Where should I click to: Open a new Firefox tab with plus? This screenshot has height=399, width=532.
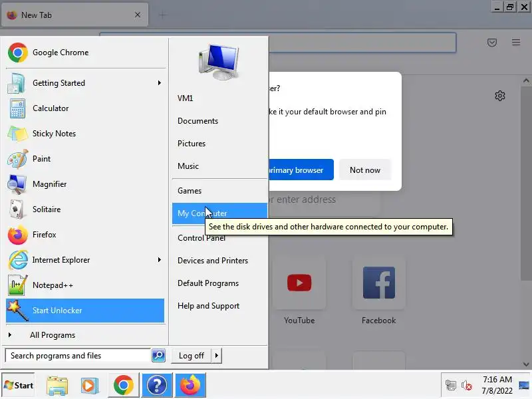[162, 15]
